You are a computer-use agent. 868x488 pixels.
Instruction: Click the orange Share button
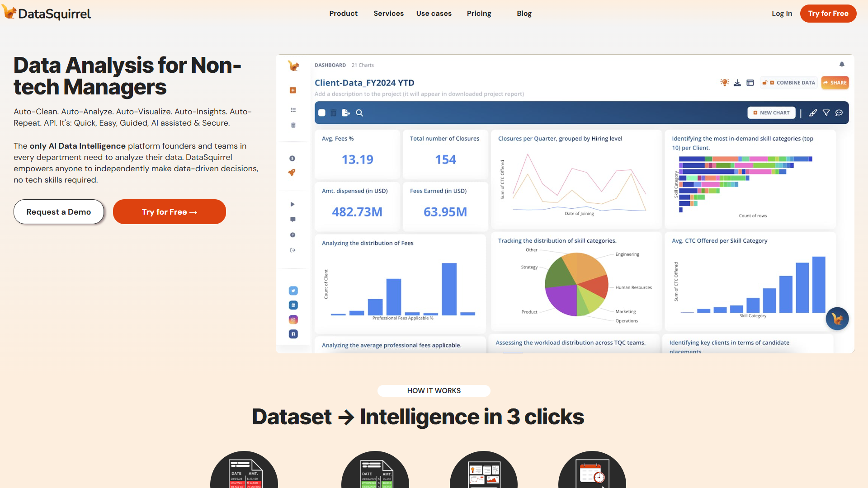coord(835,83)
